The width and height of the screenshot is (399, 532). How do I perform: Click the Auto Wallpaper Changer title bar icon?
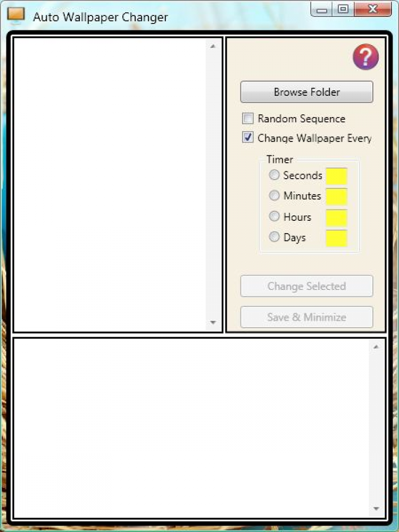[16, 15]
